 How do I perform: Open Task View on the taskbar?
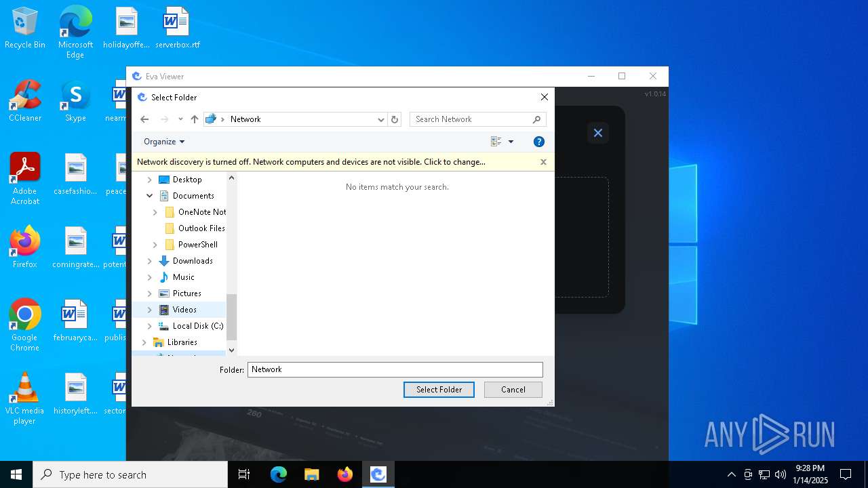point(244,474)
